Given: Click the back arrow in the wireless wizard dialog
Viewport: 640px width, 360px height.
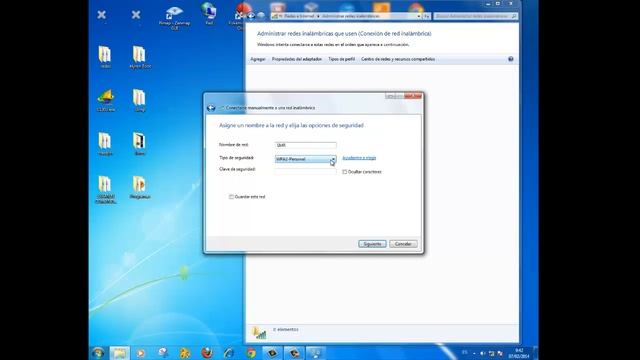Looking at the screenshot, I should pyautogui.click(x=211, y=108).
